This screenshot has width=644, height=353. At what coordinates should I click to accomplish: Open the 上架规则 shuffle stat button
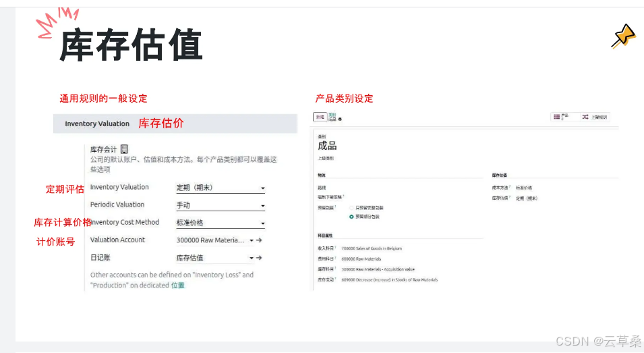pos(594,117)
